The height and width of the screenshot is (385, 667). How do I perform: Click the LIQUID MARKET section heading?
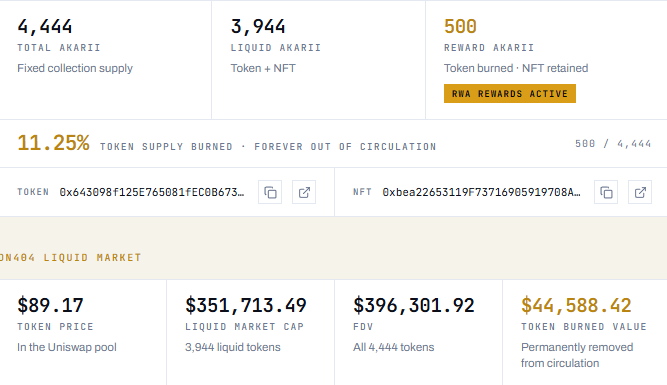pyautogui.click(x=71, y=258)
